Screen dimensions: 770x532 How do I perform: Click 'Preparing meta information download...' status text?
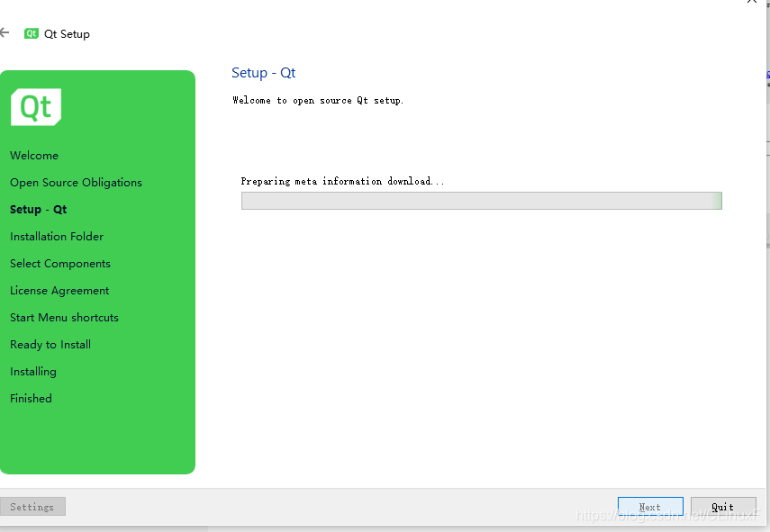(x=343, y=182)
